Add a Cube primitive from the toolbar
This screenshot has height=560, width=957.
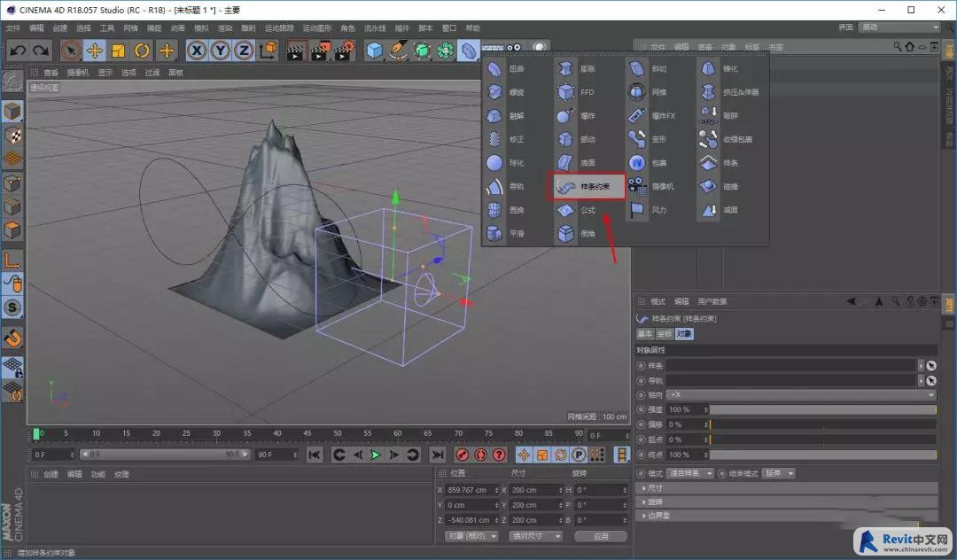[x=374, y=50]
